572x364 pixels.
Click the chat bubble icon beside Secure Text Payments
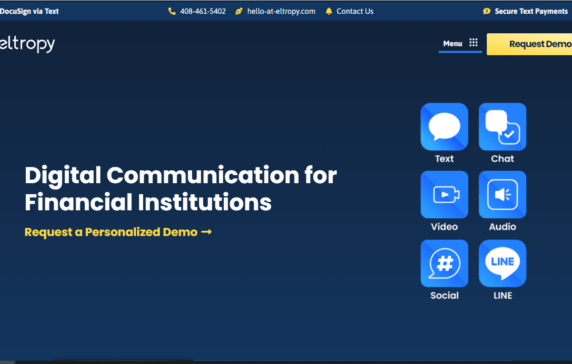pos(486,11)
